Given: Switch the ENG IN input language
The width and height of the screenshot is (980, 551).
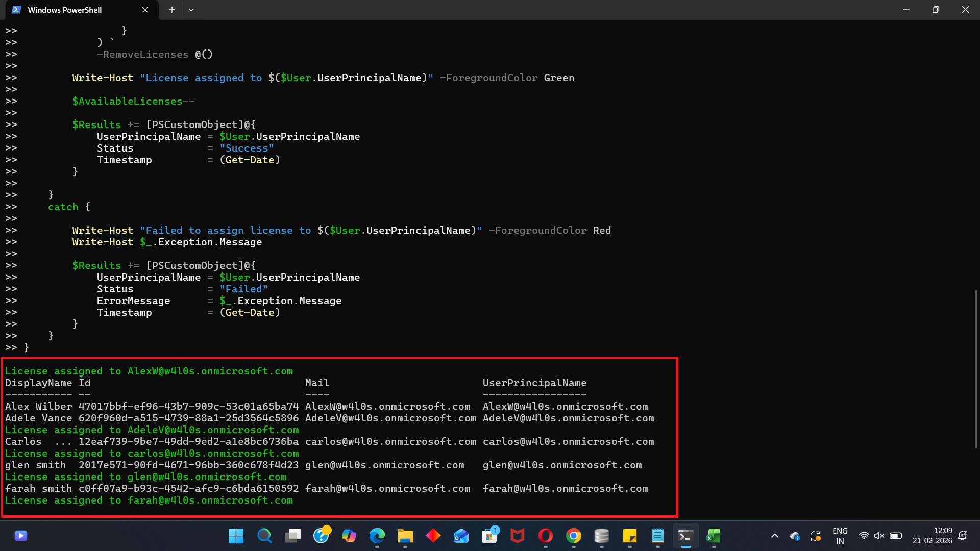Looking at the screenshot, I should (840, 536).
